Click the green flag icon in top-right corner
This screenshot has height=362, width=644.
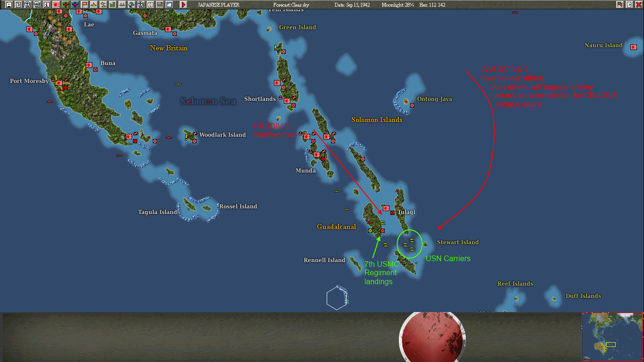(x=619, y=5)
